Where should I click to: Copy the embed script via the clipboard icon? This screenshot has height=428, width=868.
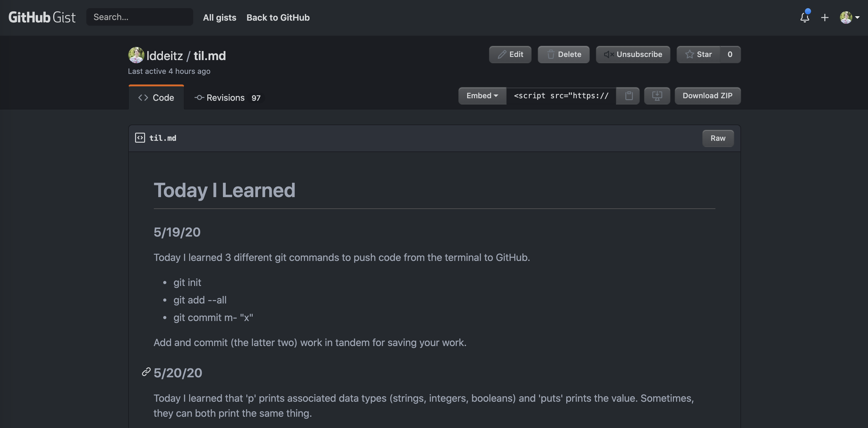[x=628, y=96]
